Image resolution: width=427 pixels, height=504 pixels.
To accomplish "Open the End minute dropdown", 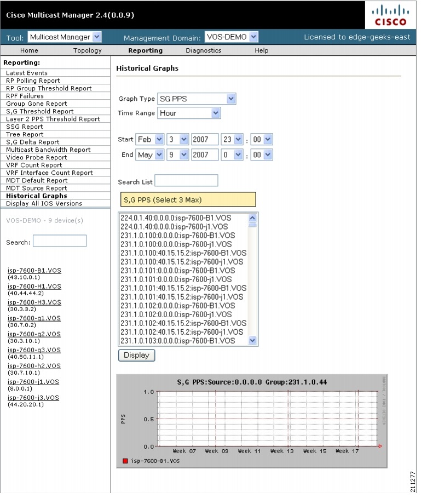I will pyautogui.click(x=262, y=155).
